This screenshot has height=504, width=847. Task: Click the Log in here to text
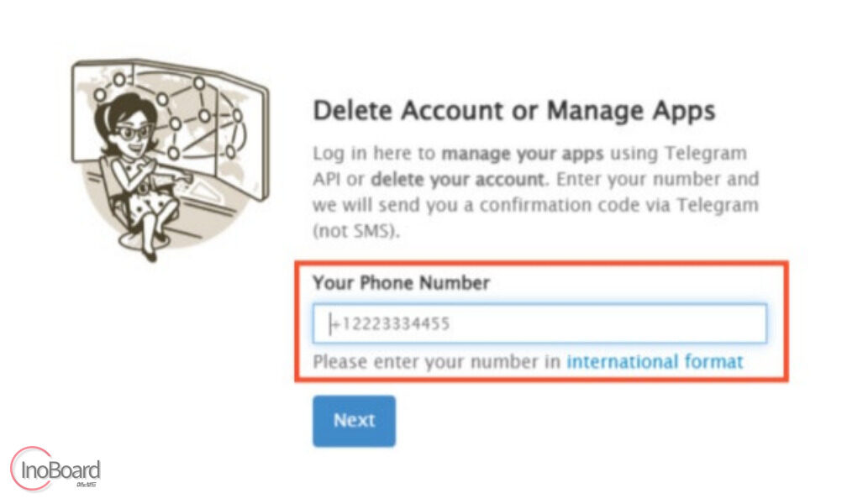pyautogui.click(x=374, y=154)
